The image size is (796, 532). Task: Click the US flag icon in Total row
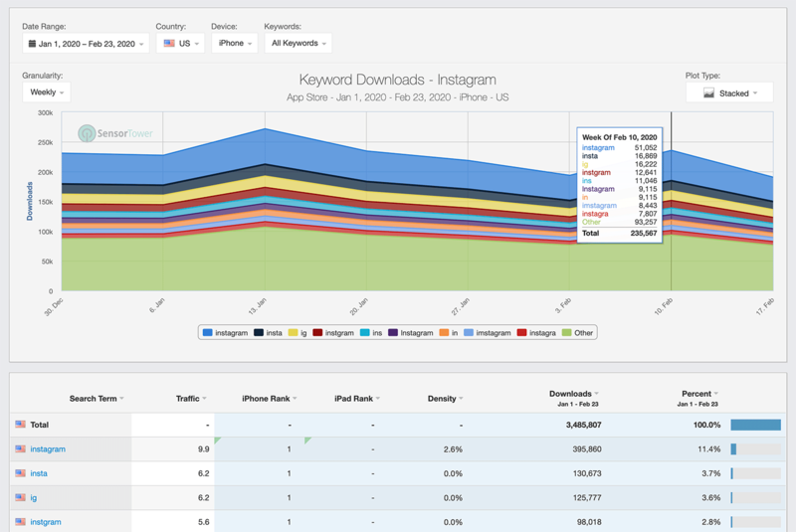click(20, 425)
